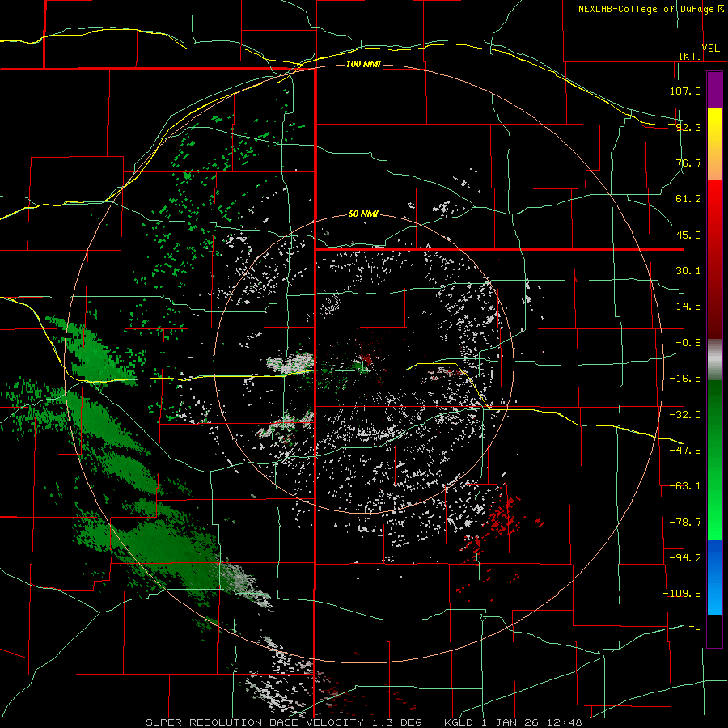
Task: Click the 14.5 legend value
Action: click(x=688, y=307)
